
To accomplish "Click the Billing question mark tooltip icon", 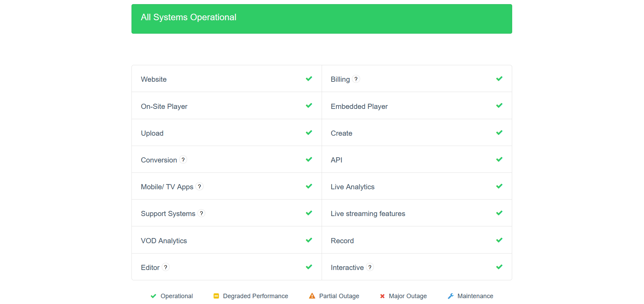I will [356, 79].
